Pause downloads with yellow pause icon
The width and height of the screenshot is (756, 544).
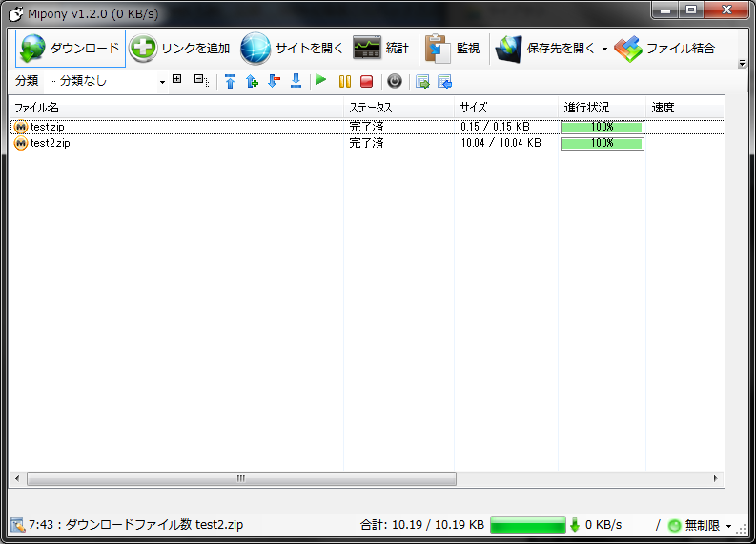click(x=345, y=81)
